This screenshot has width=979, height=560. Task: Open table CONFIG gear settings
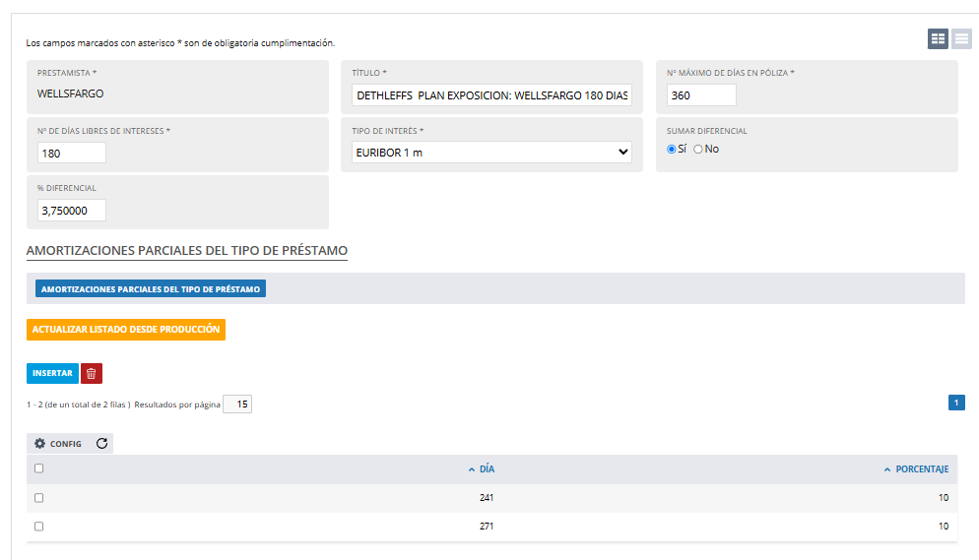coord(58,444)
